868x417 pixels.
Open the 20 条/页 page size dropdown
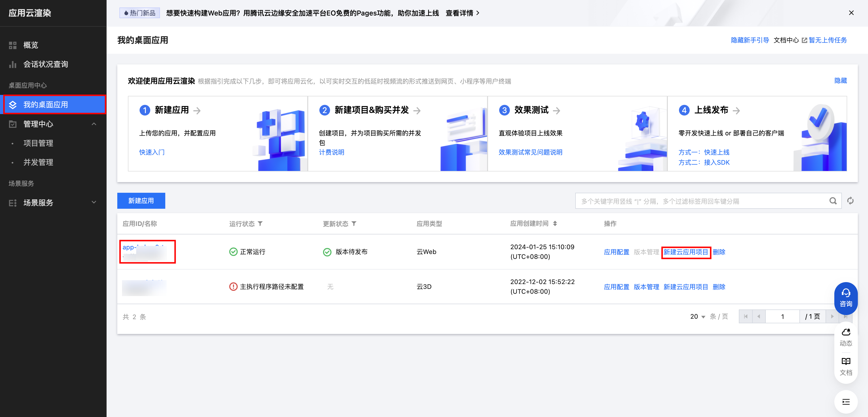click(697, 317)
